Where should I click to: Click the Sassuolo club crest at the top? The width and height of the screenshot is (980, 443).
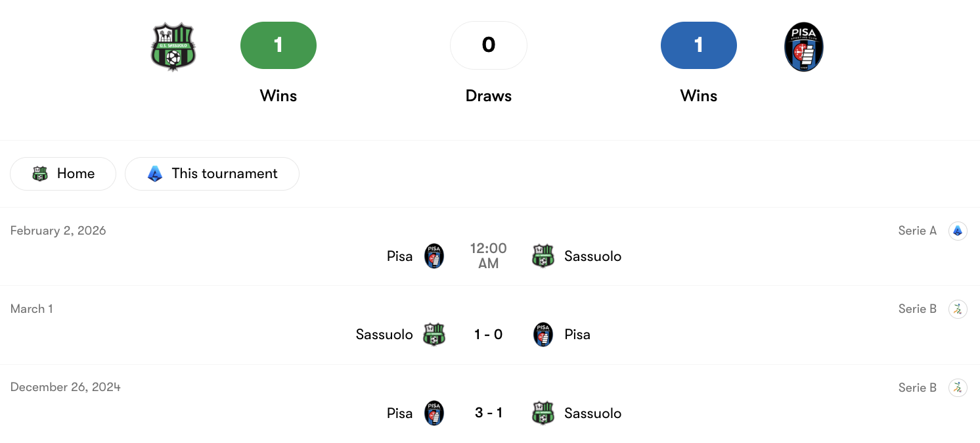(x=173, y=45)
